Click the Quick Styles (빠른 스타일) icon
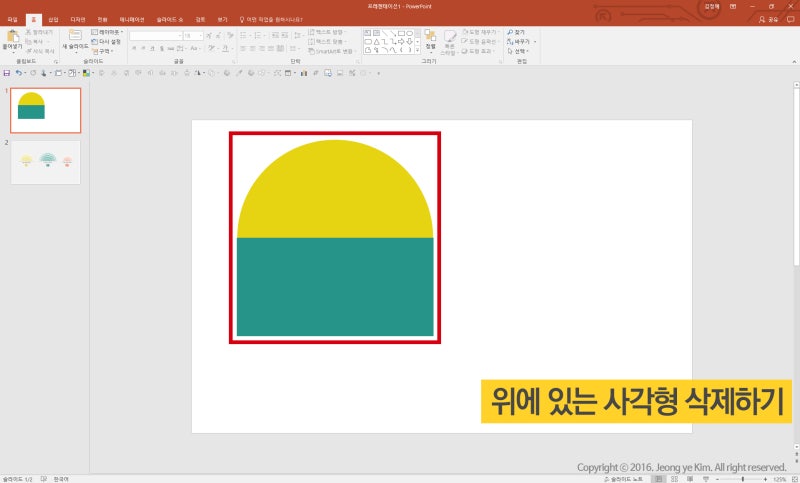 click(451, 38)
